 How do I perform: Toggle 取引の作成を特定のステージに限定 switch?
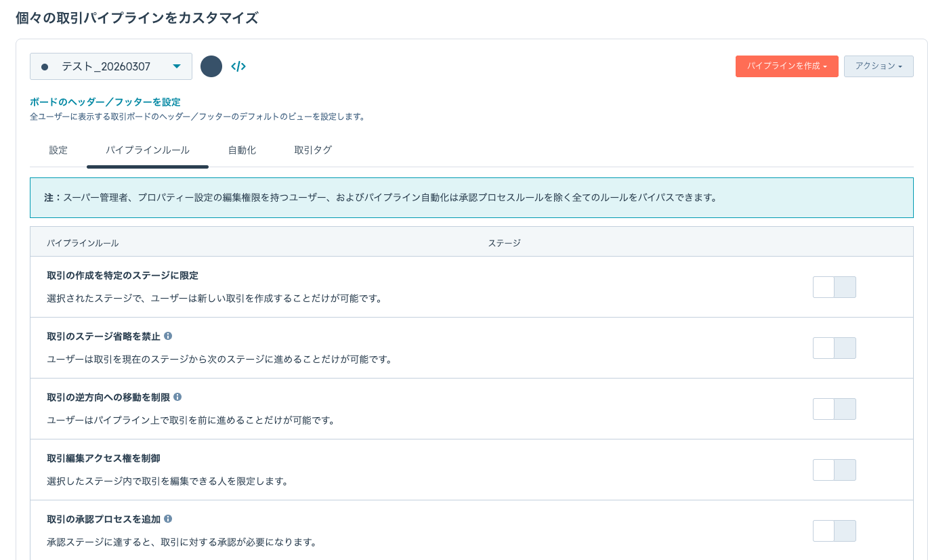coord(835,287)
